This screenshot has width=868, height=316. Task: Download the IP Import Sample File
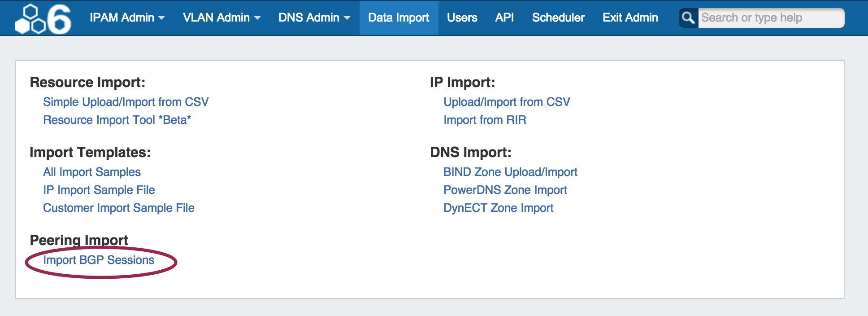pyautogui.click(x=99, y=190)
